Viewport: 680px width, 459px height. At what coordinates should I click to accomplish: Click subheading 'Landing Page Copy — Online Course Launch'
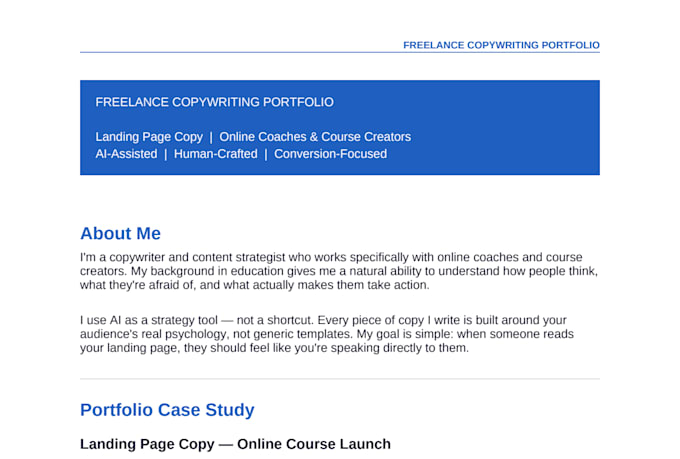point(235,444)
